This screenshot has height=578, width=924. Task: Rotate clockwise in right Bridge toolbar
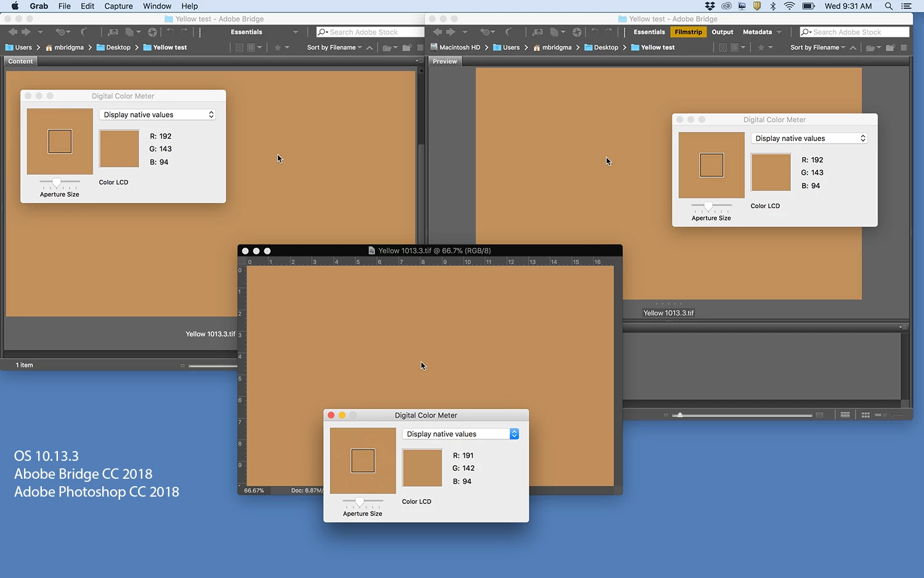609,32
